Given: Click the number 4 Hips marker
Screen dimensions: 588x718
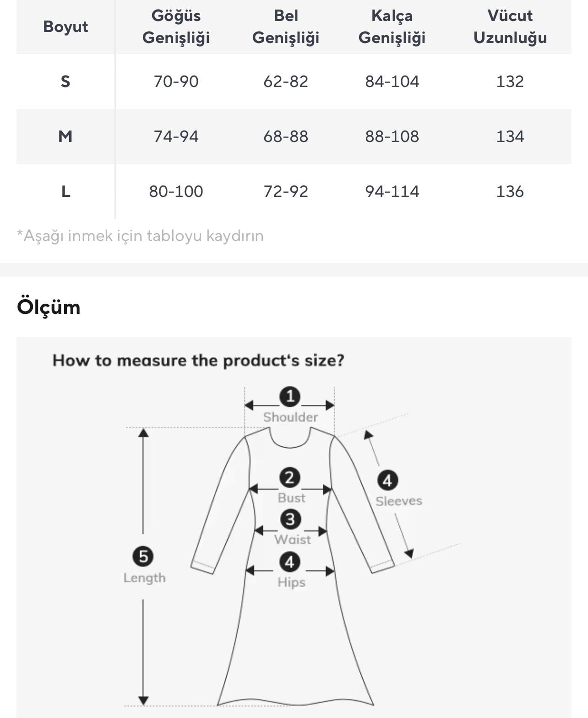Looking at the screenshot, I should tap(290, 562).
